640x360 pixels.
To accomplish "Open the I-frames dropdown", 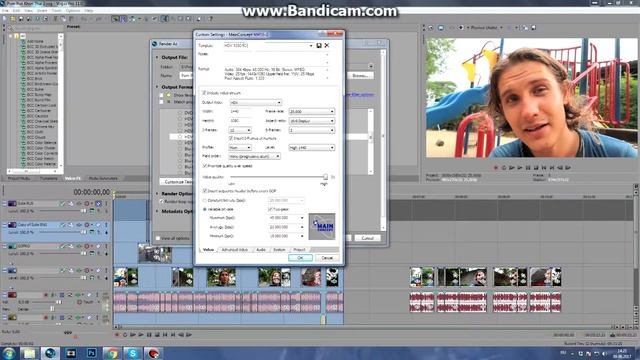I will pyautogui.click(x=240, y=130).
